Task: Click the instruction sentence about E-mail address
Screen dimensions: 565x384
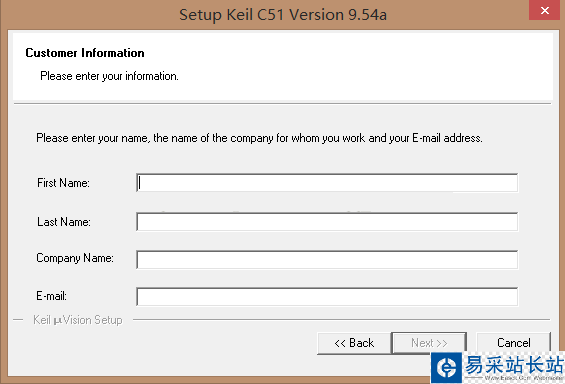Action: (259, 138)
